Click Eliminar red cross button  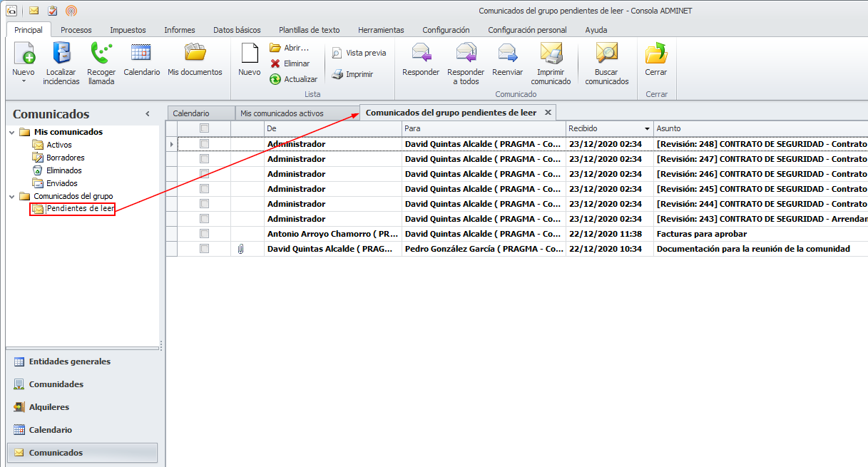[x=290, y=63]
